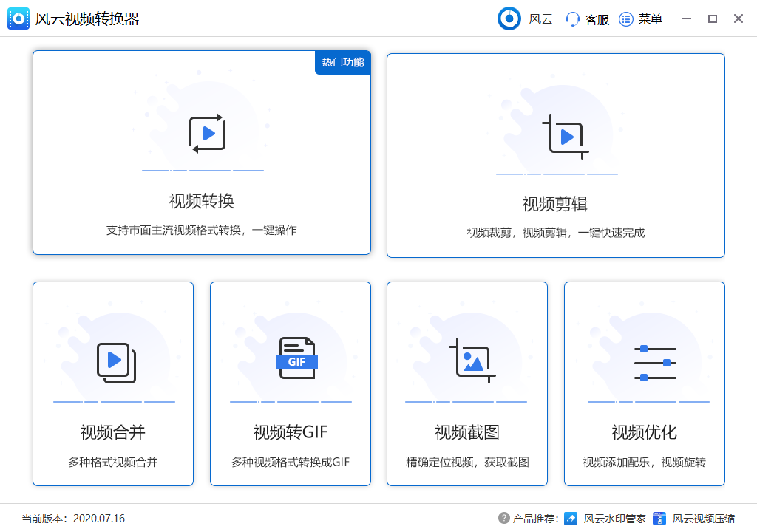Image resolution: width=757 pixels, height=532 pixels.
Task: Click the app logo in the top-left corner
Action: (18, 18)
